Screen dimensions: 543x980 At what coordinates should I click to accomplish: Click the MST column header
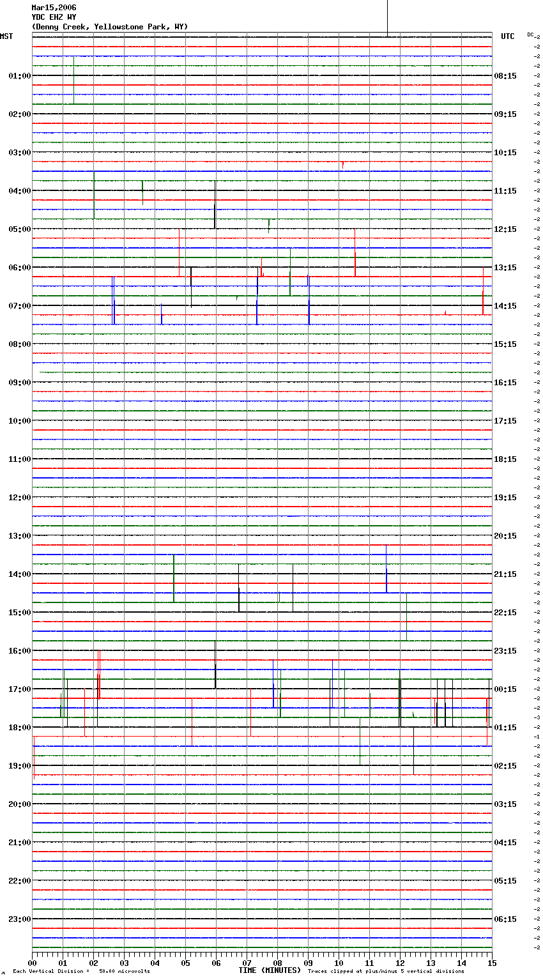[x=6, y=36]
